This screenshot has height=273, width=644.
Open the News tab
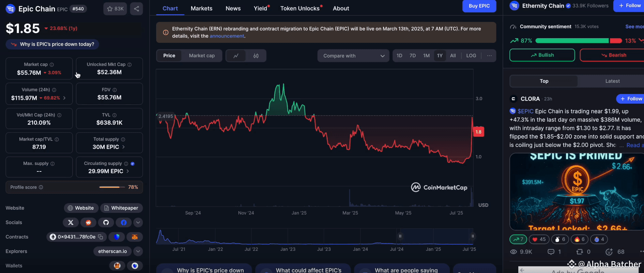pos(233,8)
